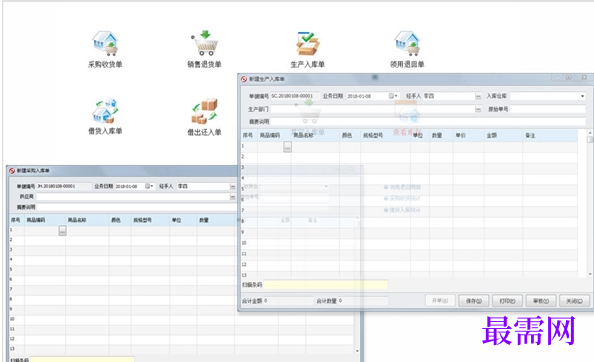The height and width of the screenshot is (362, 594).
Task: Click the row 1 商品编码 lookup button in 生产入库单
Action: (x=288, y=147)
